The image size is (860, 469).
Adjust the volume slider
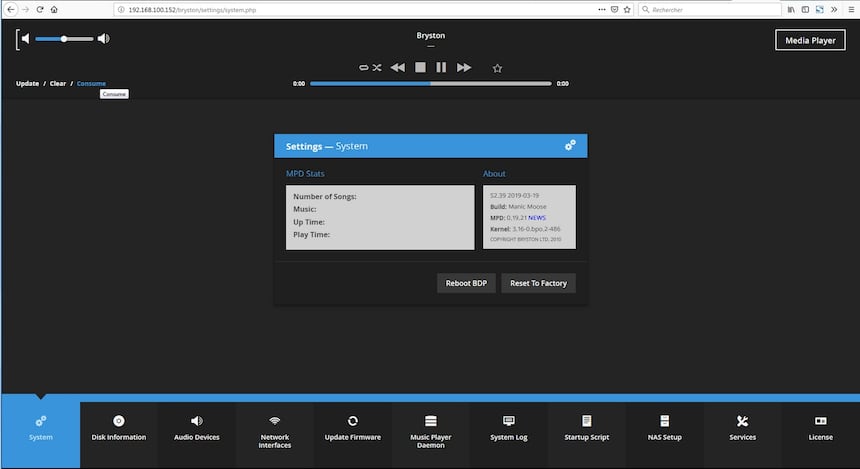tap(64, 39)
